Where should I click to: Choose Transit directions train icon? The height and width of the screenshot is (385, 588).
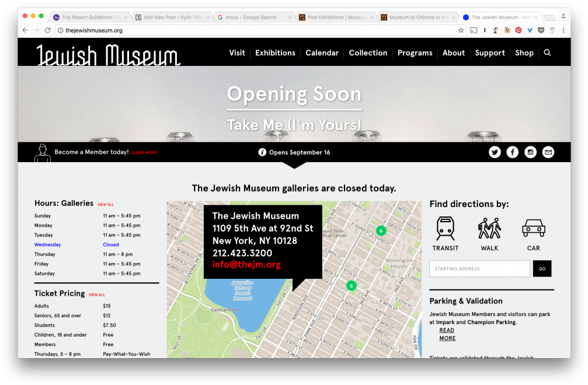click(446, 228)
